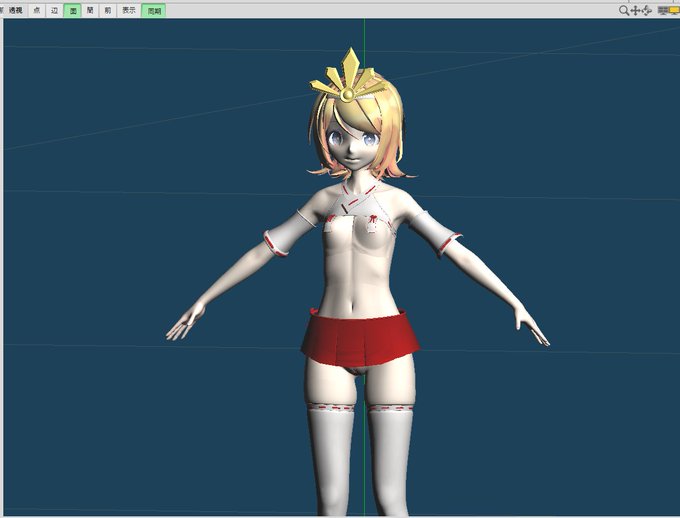This screenshot has height=518, width=680.
Task: Toggle the 点 vertex display button
Action: (x=37, y=10)
